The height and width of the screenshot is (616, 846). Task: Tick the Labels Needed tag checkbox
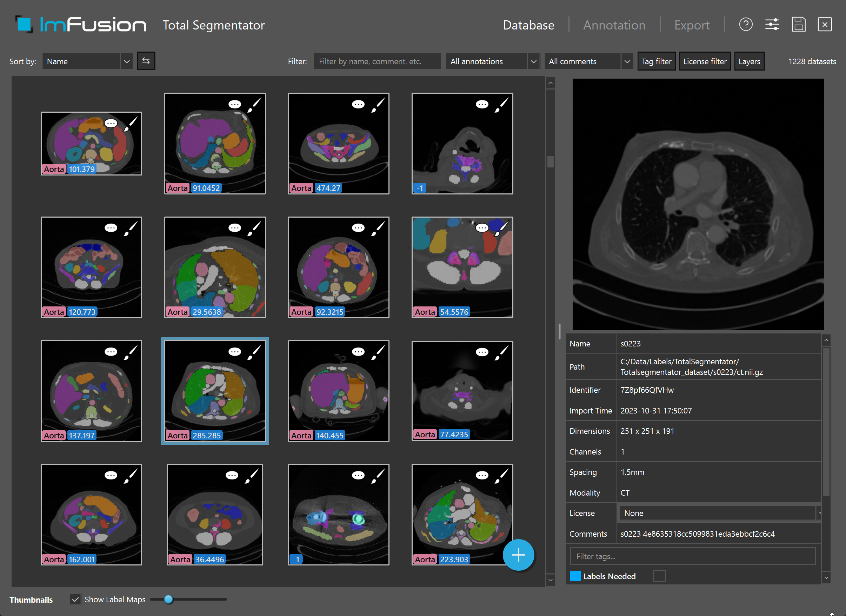pyautogui.click(x=659, y=576)
